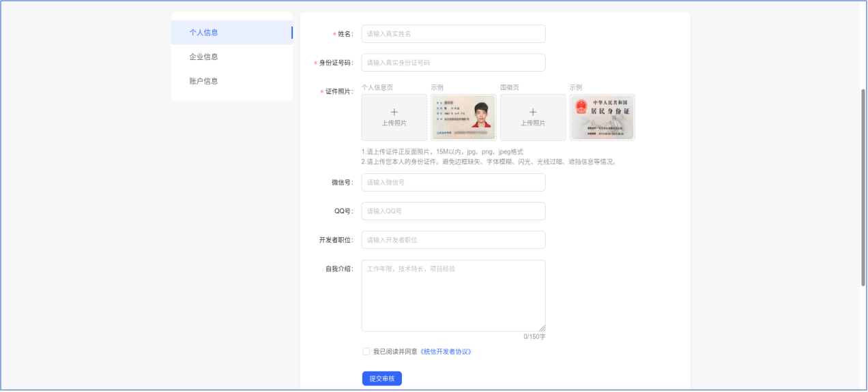This screenshot has width=868, height=392.
Task: Click the 身份证号码 input field
Action: coord(453,63)
